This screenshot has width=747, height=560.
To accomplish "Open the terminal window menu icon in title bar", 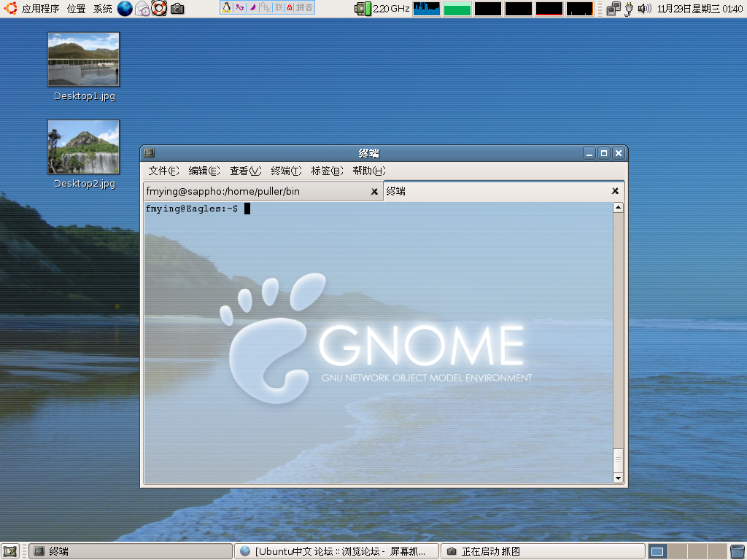I will coord(149,153).
